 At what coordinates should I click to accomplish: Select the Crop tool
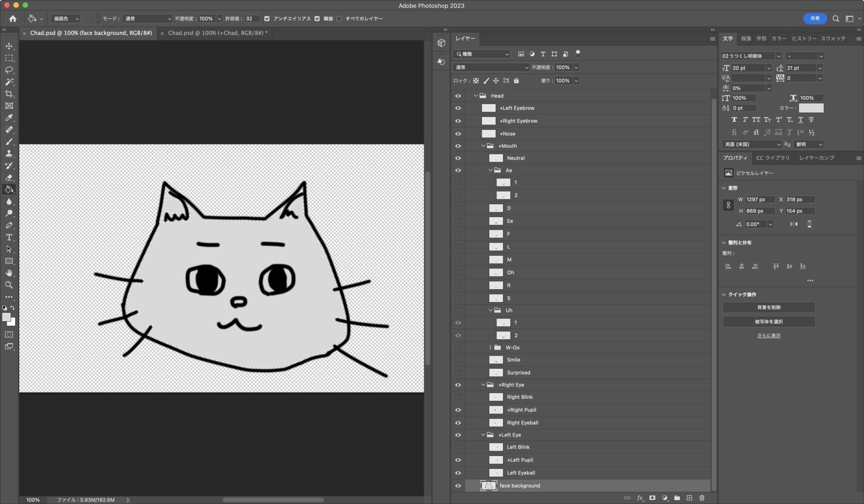click(x=9, y=94)
